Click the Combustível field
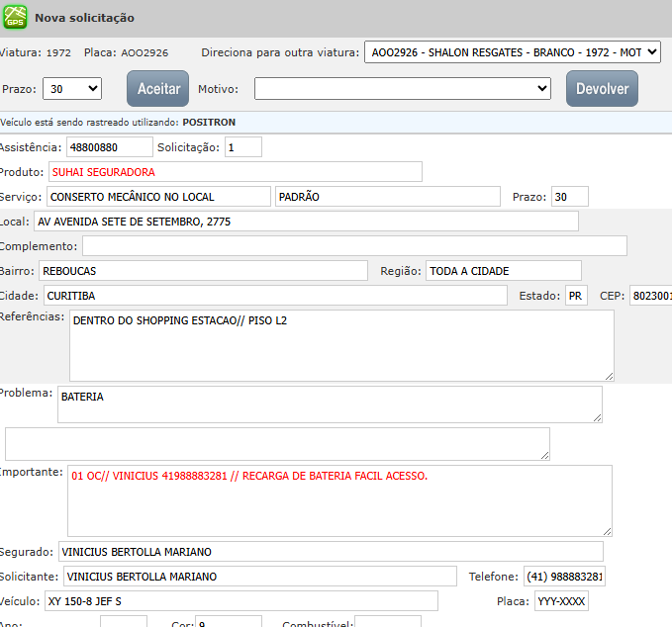 (x=388, y=621)
